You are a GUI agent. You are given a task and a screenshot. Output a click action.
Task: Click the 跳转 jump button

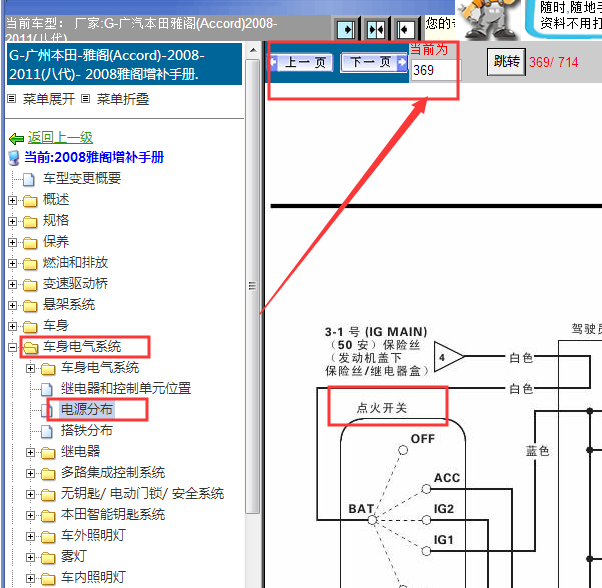pyautogui.click(x=506, y=61)
